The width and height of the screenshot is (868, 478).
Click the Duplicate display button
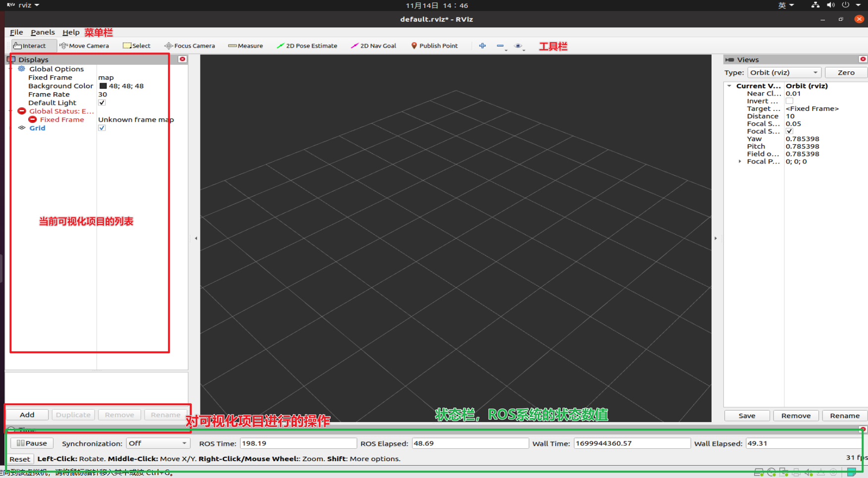73,415
